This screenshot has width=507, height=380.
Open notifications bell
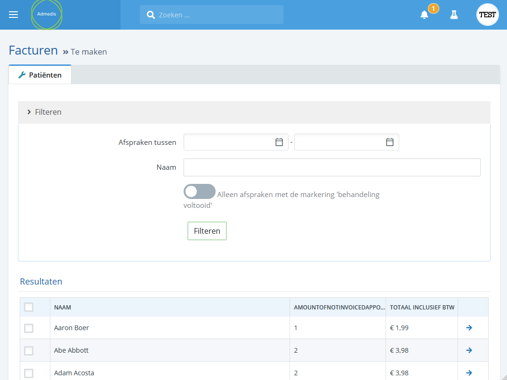click(x=424, y=15)
